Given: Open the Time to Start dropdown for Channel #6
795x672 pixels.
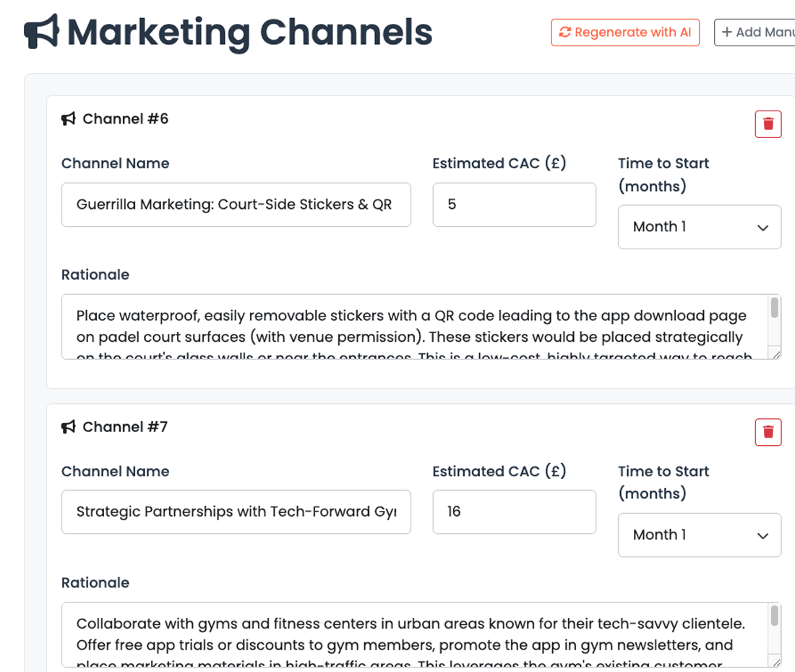Looking at the screenshot, I should tap(699, 227).
